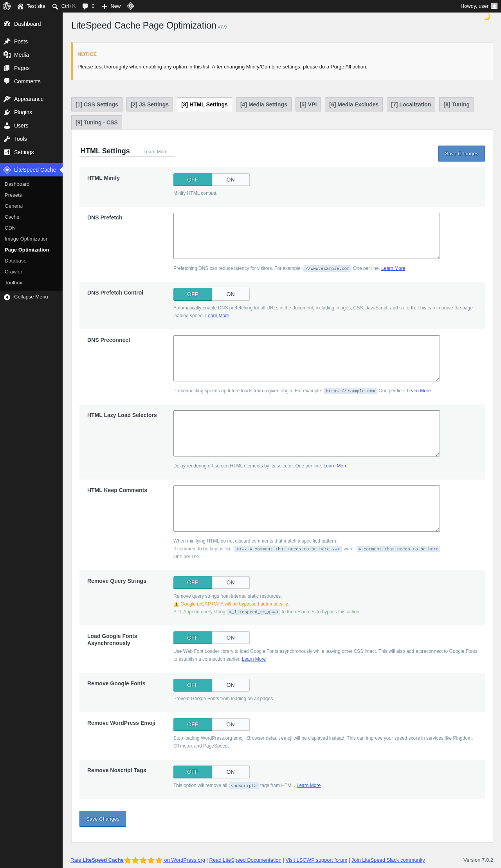Go to Database in the LiteSpeed submenu
The height and width of the screenshot is (868, 501).
tap(31, 261)
